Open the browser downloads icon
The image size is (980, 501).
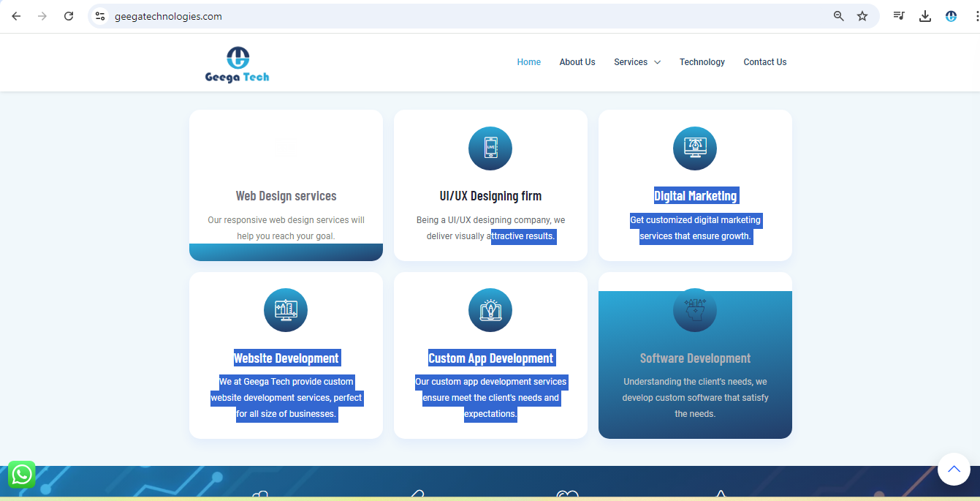point(925,16)
